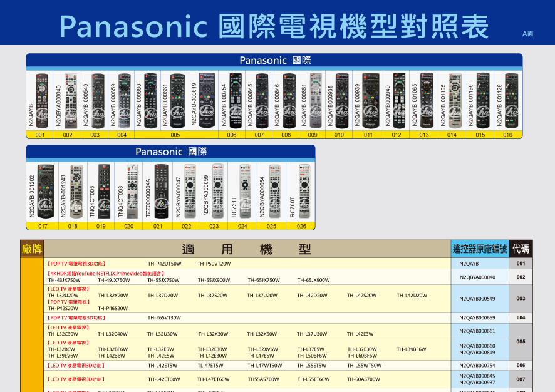This screenshot has width=555, height=392.
Task: Click the TNQ4CT005 remote image
Action: point(104,191)
